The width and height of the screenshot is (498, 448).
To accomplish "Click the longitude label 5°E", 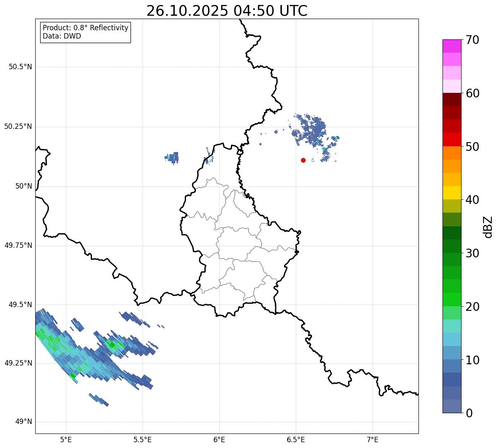I will coord(66,439).
